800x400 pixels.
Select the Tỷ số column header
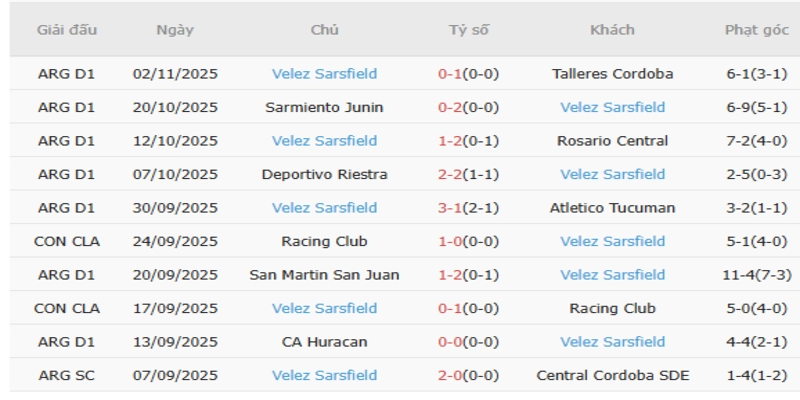tap(468, 30)
